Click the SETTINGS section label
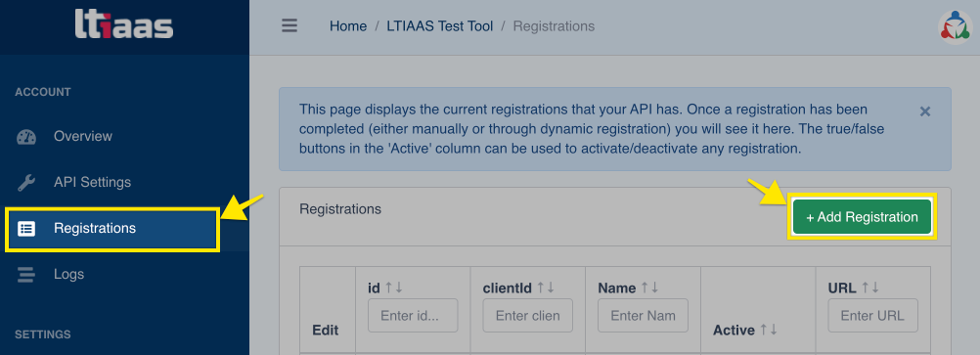This screenshot has width=980, height=355. point(43,334)
